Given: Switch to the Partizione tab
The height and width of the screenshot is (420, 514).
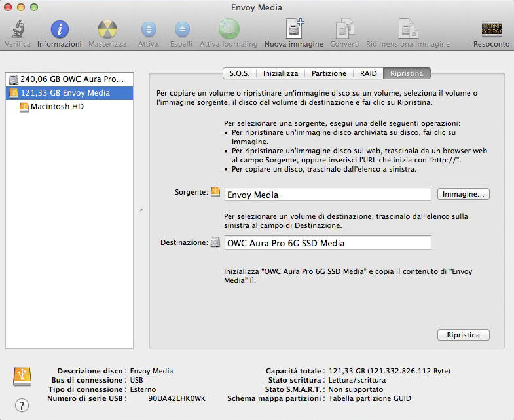Looking at the screenshot, I should pos(329,73).
